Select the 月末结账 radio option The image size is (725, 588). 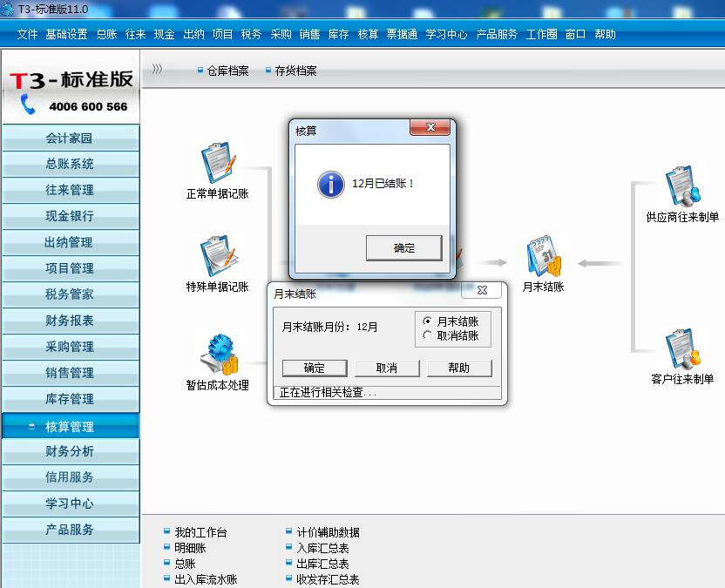428,321
